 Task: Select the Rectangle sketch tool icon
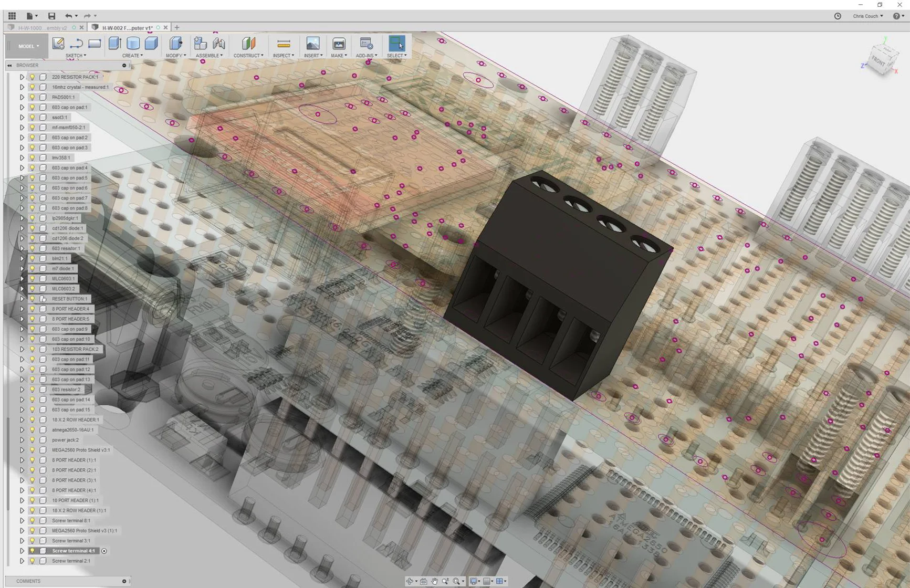click(x=95, y=43)
